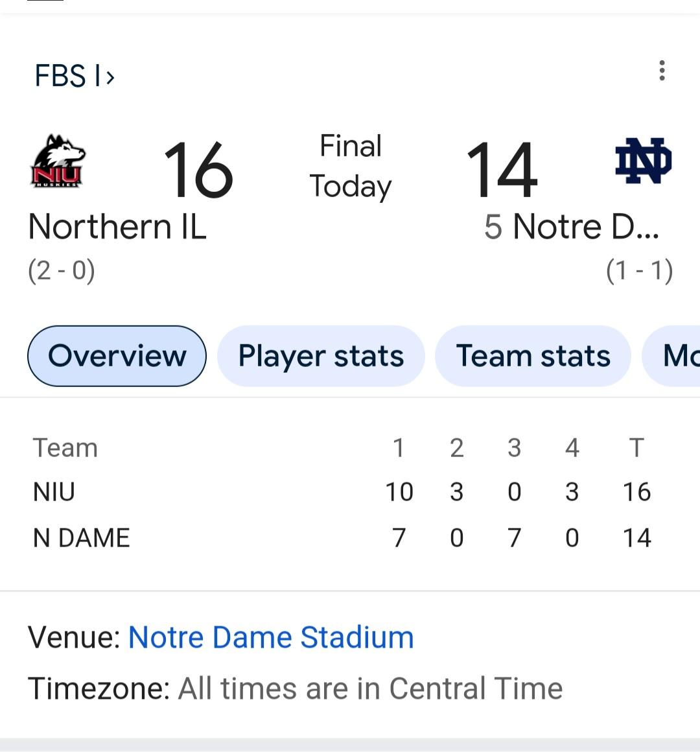Open the Team stats tab

pos(533,356)
